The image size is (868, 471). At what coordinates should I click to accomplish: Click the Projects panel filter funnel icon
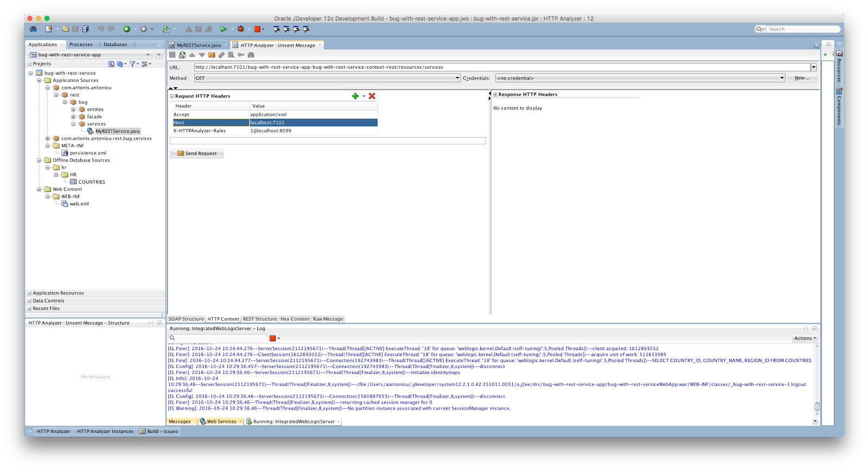[x=132, y=64]
